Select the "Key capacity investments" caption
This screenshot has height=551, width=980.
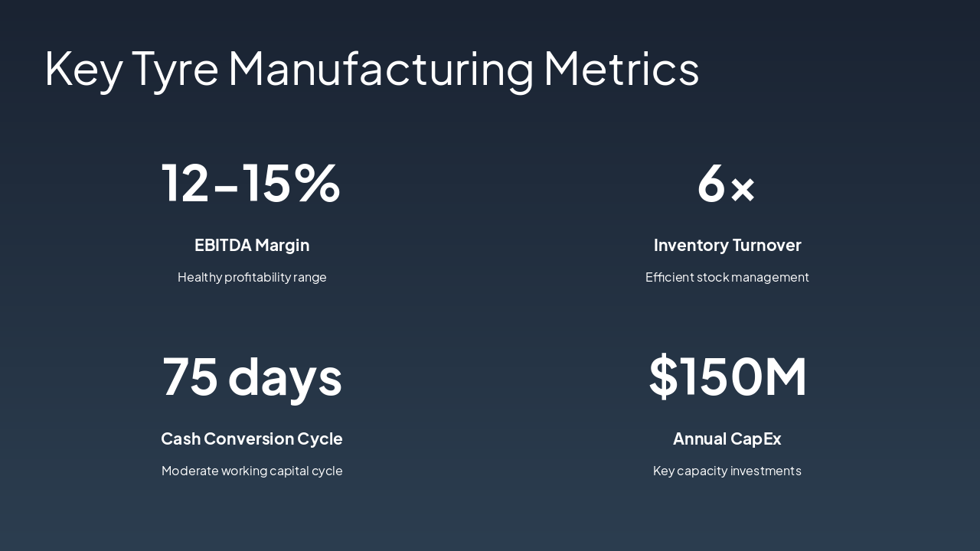click(727, 471)
